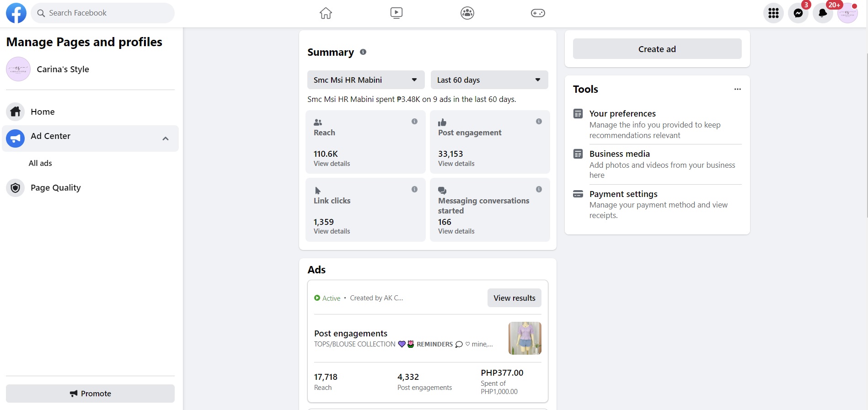Open Facebook Home feed icon
Image resolution: width=868 pixels, height=410 pixels.
[326, 13]
